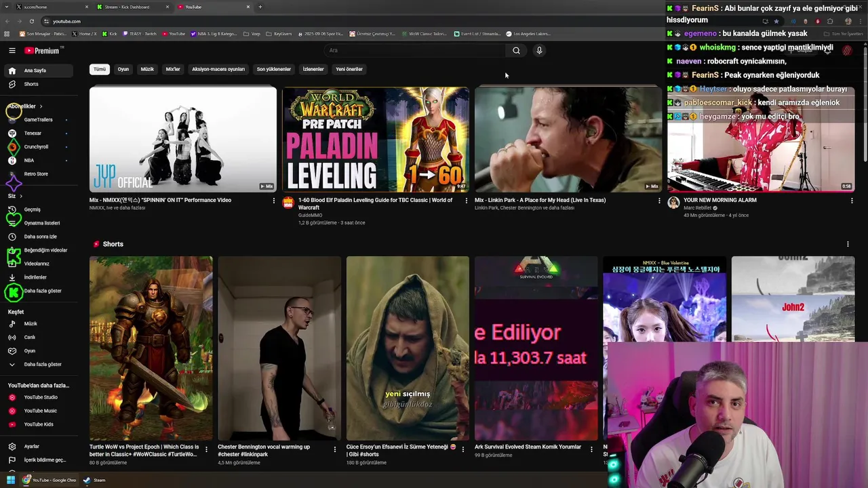Select the Mix'ler filter chip
This screenshot has height=488, width=868.
click(x=173, y=69)
